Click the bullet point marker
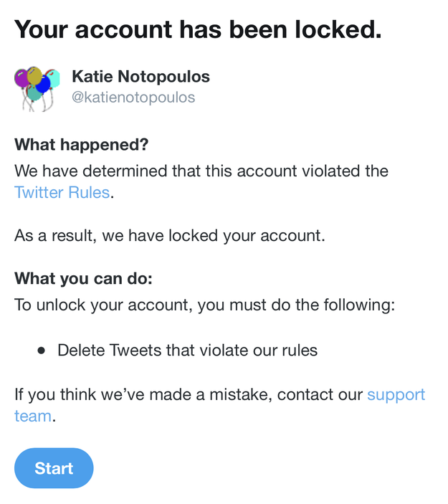448x504 pixels. [41, 351]
